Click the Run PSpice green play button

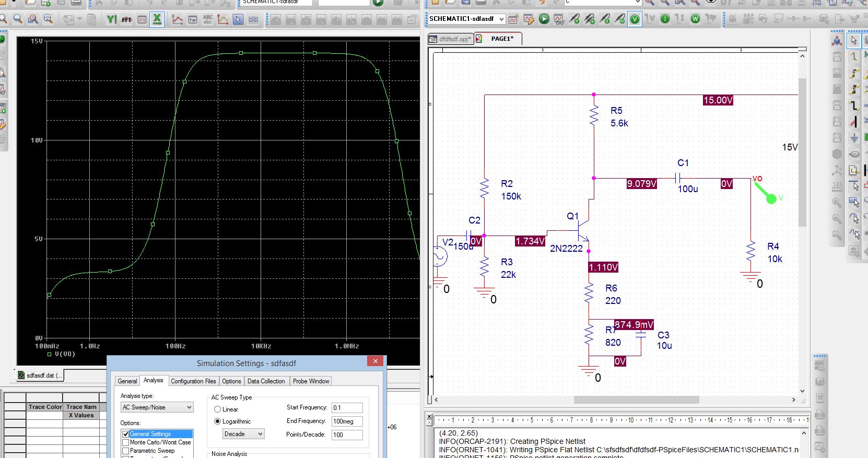click(544, 19)
